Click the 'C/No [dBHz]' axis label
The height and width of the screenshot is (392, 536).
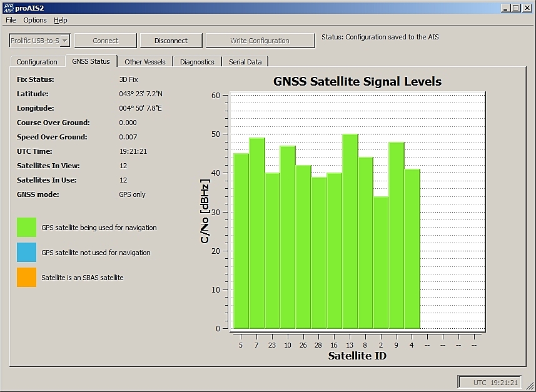(x=205, y=211)
